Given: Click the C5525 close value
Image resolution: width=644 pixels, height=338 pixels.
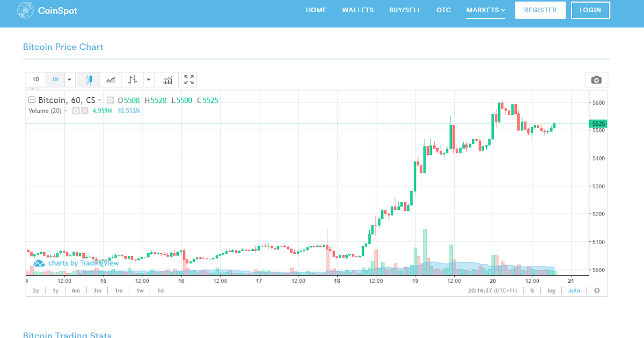Looking at the screenshot, I should point(208,100).
